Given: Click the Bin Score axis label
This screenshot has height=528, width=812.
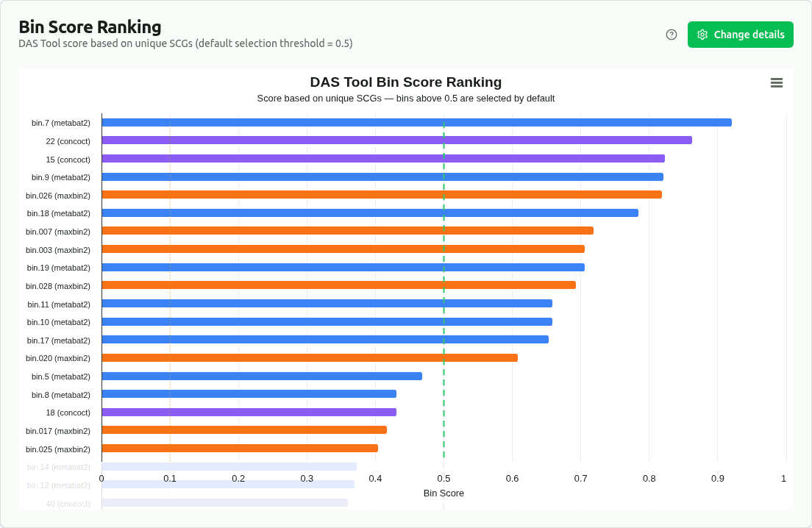Looking at the screenshot, I should 443,493.
